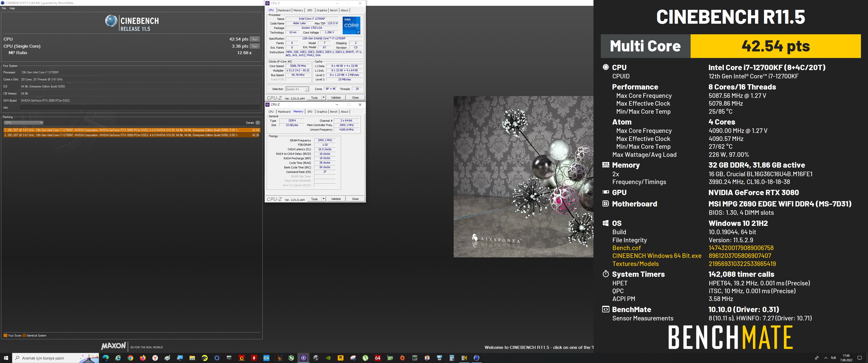Expand ranking Details in Cinebench
The image size is (868, 363).
coord(258,123)
